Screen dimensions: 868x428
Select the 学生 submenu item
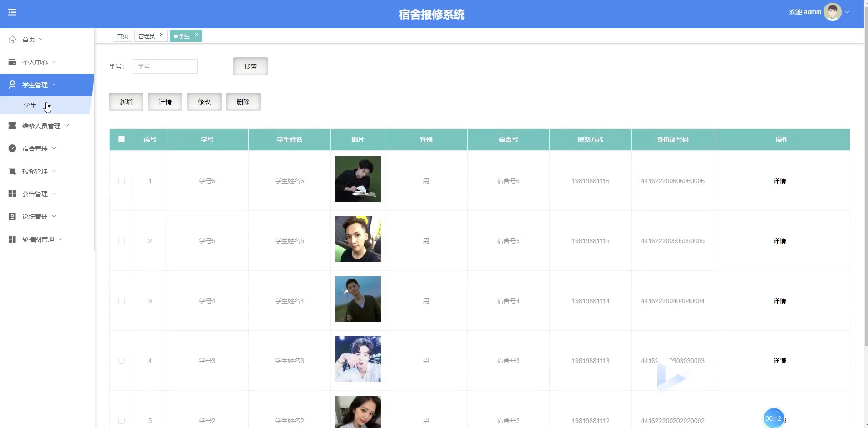click(45, 105)
